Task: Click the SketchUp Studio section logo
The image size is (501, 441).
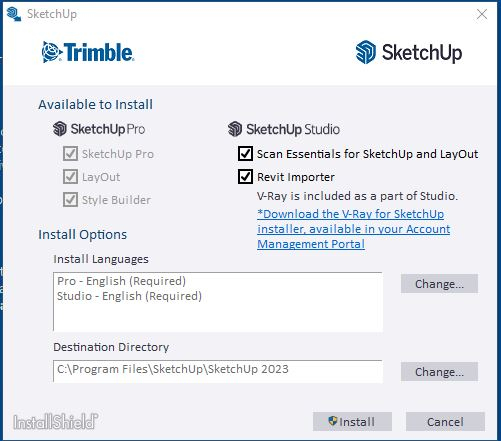Action: point(235,129)
